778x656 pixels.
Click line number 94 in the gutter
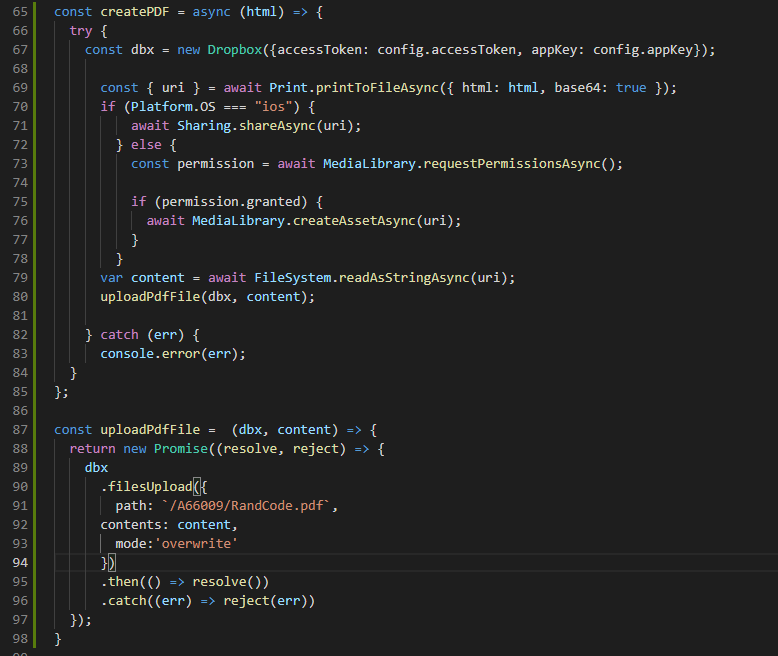[21, 563]
